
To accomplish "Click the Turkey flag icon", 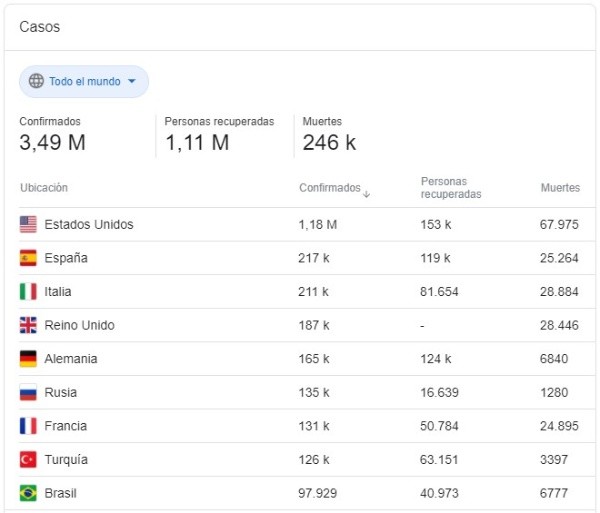I will tap(28, 459).
